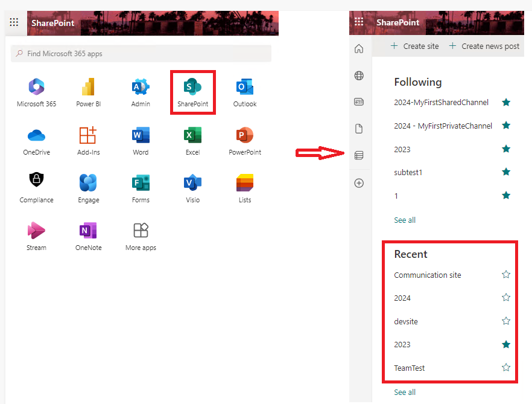Viewport: 532px width, 404px height.
Task: Open the My lists icon in sidebar
Action: coord(359,155)
